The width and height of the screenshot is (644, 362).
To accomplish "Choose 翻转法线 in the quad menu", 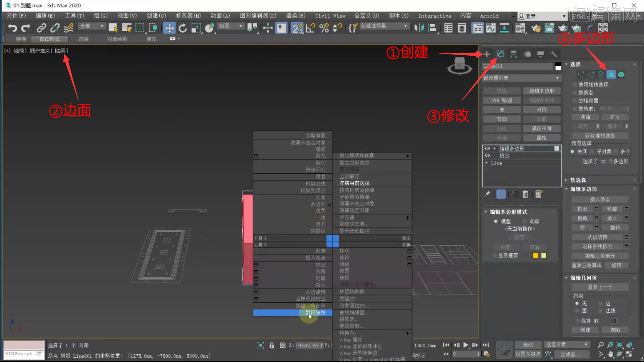I will pos(293,312).
